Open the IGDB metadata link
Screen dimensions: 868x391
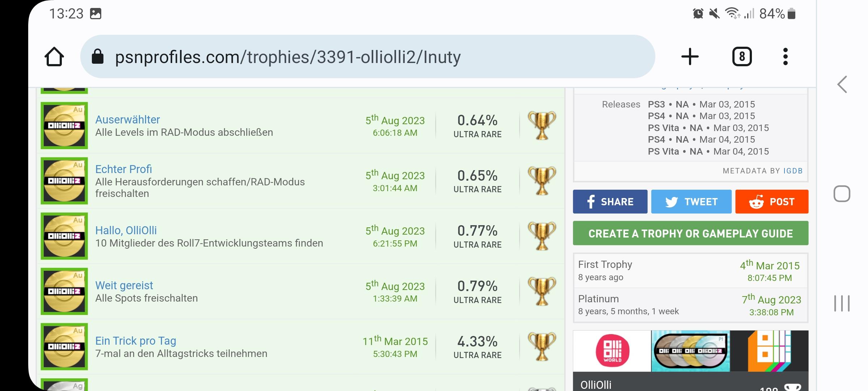tap(793, 171)
